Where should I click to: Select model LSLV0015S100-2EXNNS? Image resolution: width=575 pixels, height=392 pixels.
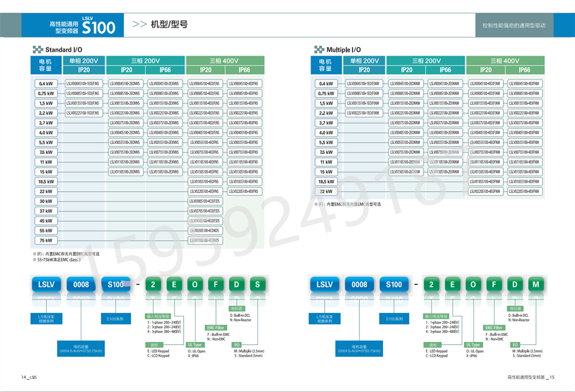[164, 103]
